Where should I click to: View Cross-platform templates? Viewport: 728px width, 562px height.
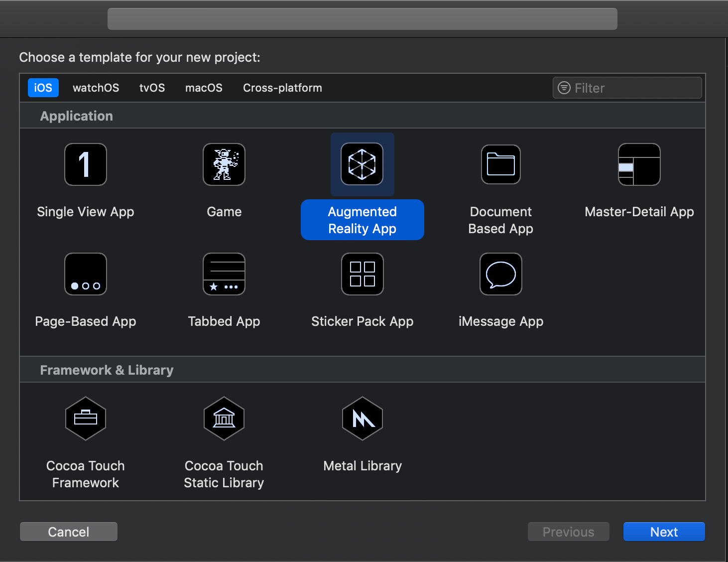(x=282, y=88)
